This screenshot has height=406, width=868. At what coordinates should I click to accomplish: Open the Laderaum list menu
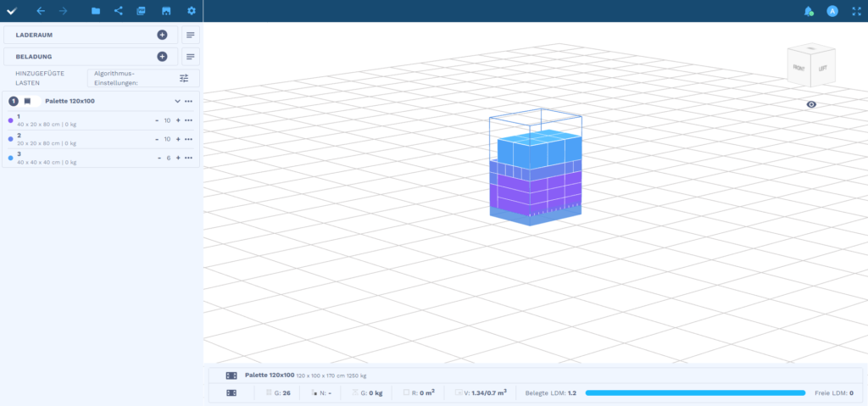point(191,35)
